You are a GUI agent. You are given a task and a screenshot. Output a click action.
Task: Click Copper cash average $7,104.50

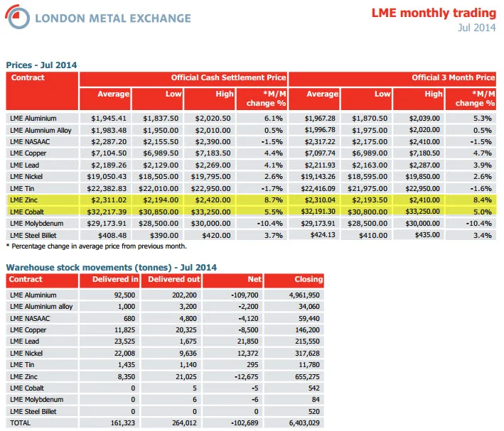[x=109, y=153]
